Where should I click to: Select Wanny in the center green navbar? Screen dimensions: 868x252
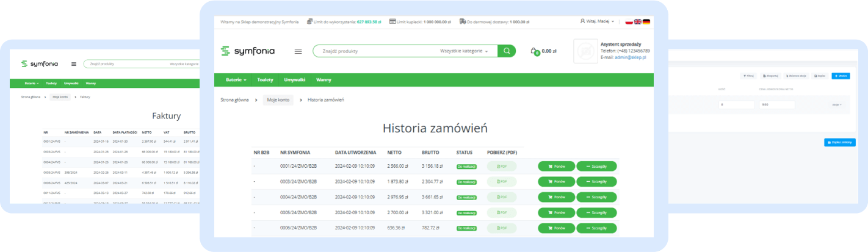click(x=324, y=80)
